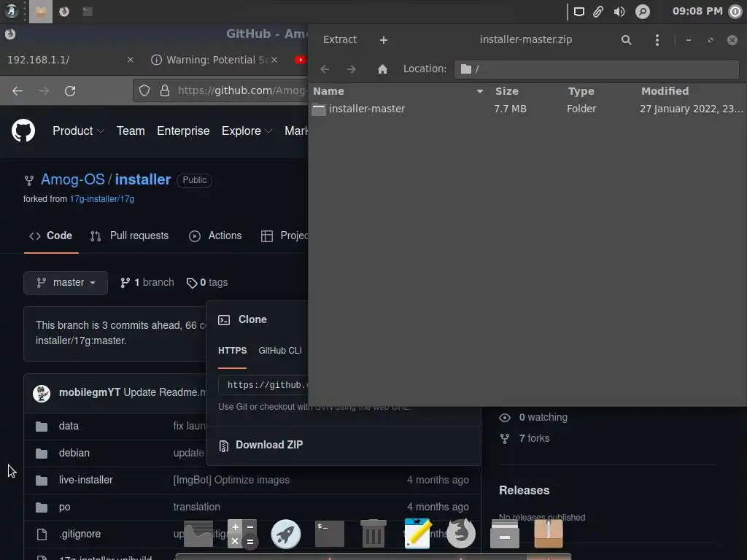Open the trash from the dock
The width and height of the screenshot is (747, 560).
coord(373,534)
